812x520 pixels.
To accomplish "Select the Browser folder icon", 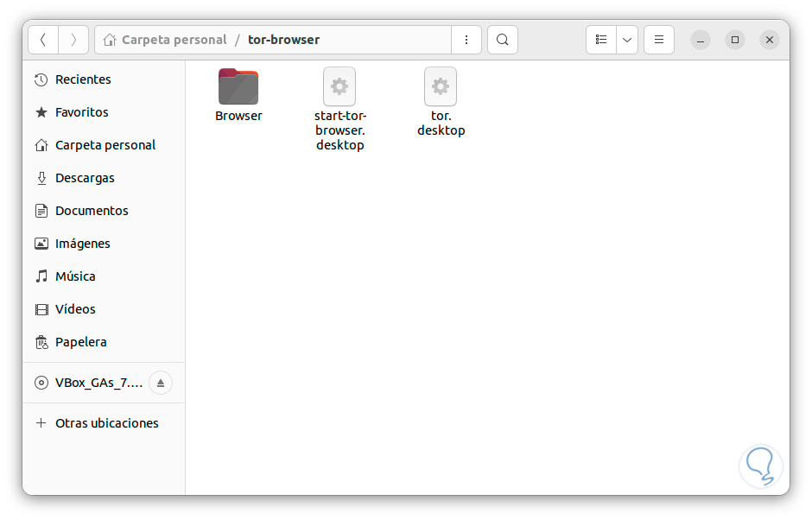I will click(x=238, y=86).
